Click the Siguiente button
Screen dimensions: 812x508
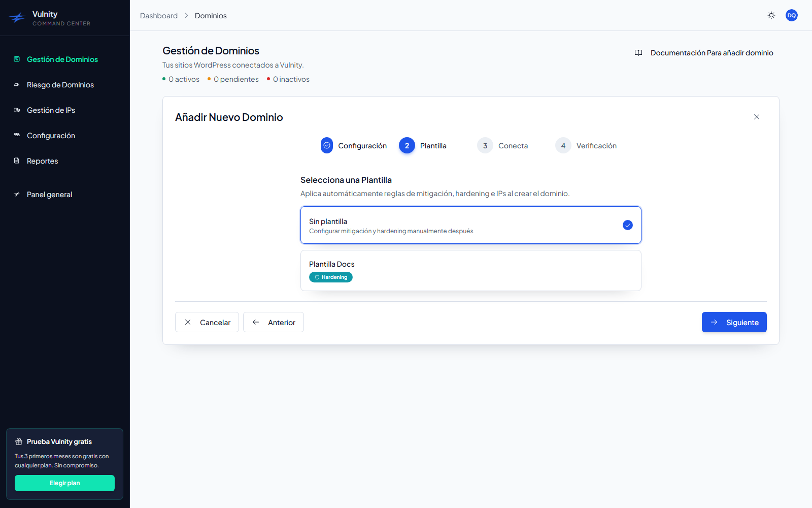click(734, 322)
